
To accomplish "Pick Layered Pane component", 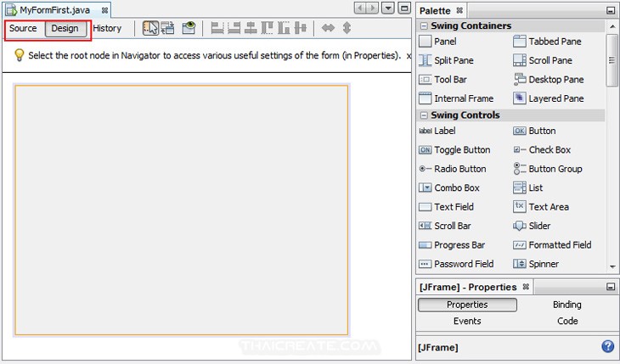I will [549, 98].
